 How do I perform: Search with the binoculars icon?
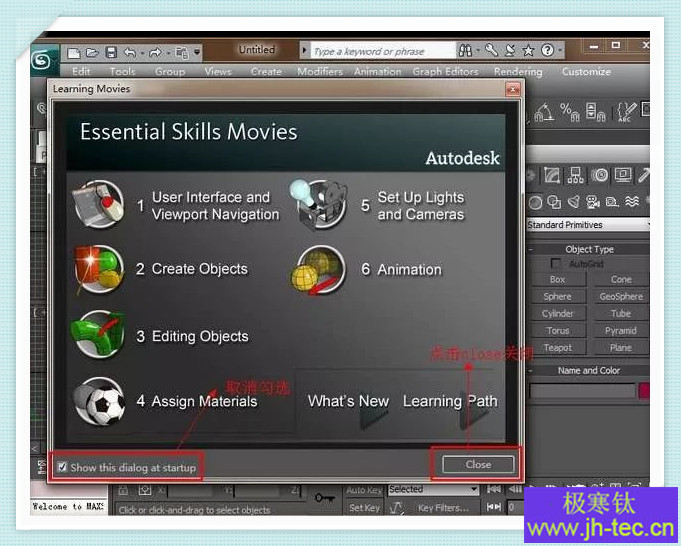465,51
